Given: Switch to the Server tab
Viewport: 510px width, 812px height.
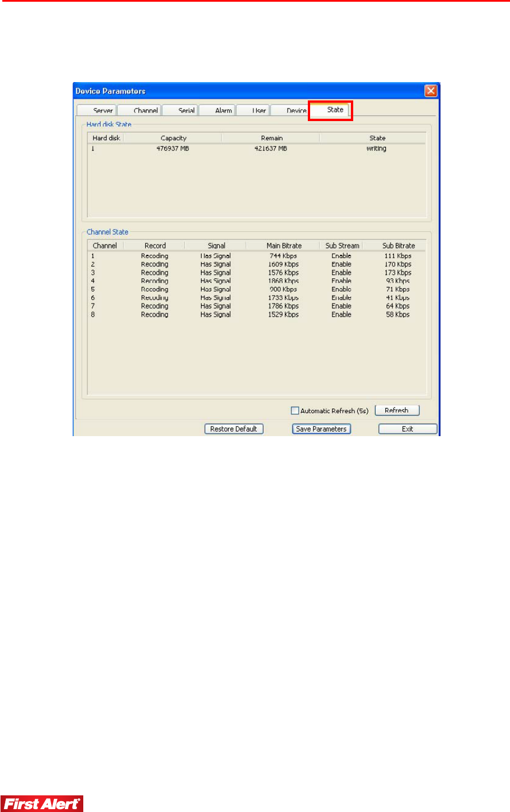Looking at the screenshot, I should click(96, 111).
